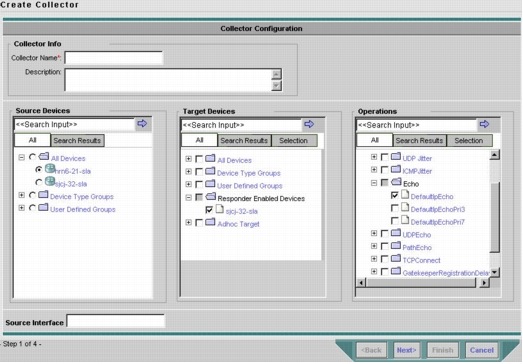The image size is (523, 364).
Task: Click the UDPEcho folder icon
Action: pos(396,233)
